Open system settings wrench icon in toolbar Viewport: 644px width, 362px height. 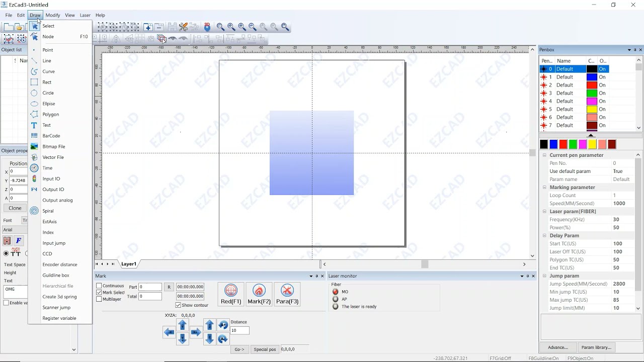184,27
